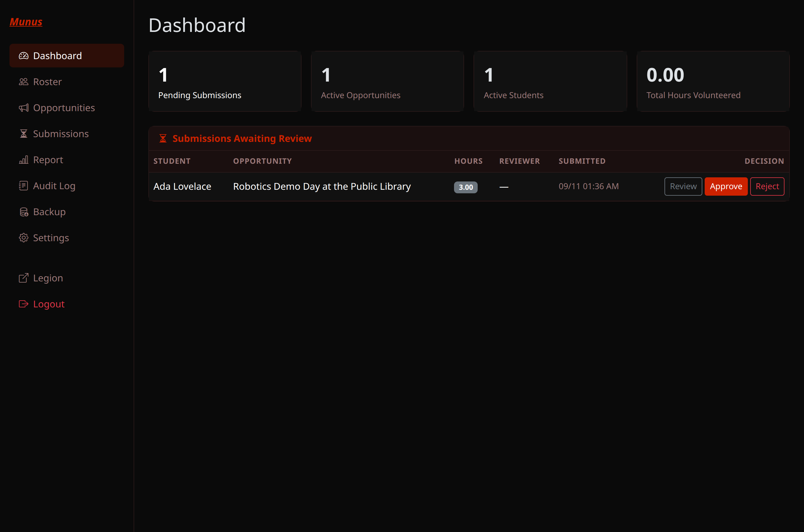Click the STUDENT column header

[x=172, y=161]
